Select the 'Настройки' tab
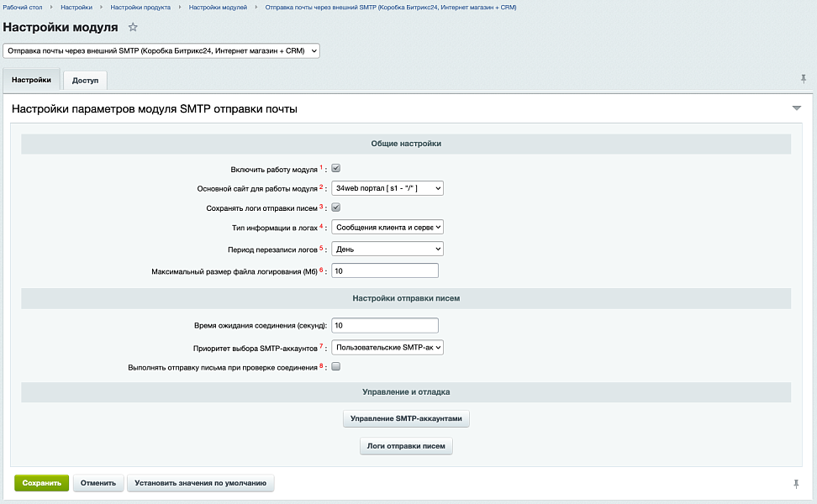This screenshot has height=504, width=817. click(31, 80)
